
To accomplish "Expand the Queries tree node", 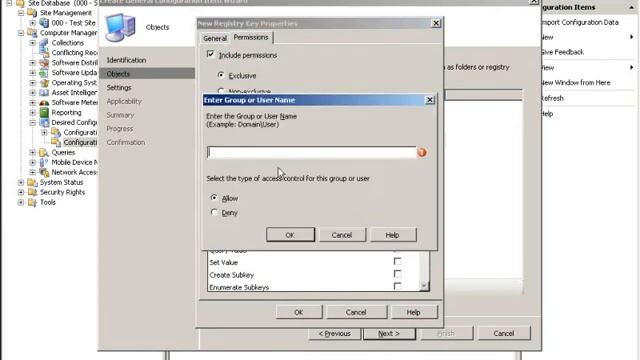I will point(33,152).
